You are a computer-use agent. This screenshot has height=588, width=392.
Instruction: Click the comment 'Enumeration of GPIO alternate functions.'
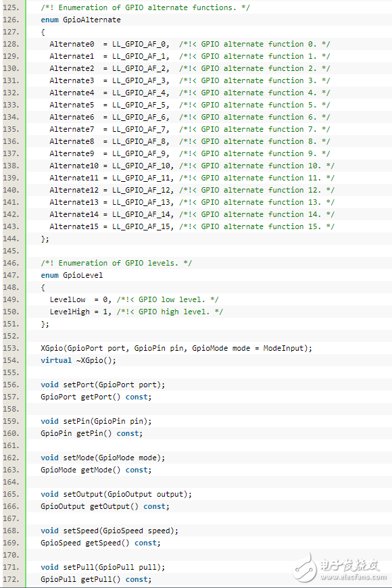pos(145,7)
